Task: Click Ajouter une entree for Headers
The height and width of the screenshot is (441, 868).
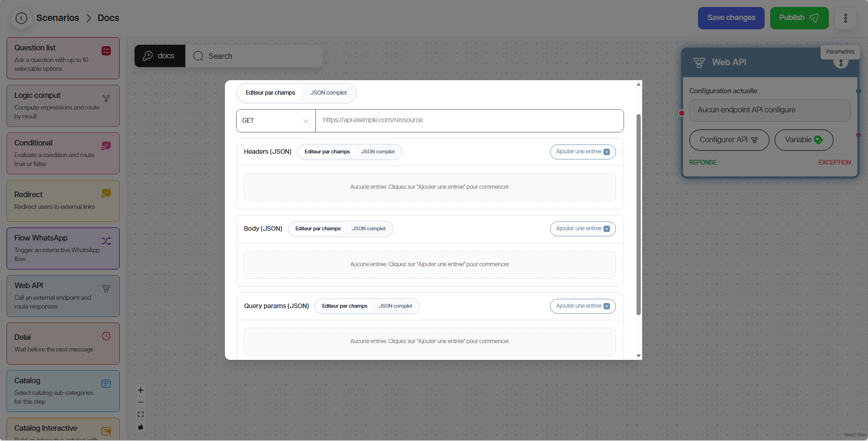Action: (x=583, y=152)
